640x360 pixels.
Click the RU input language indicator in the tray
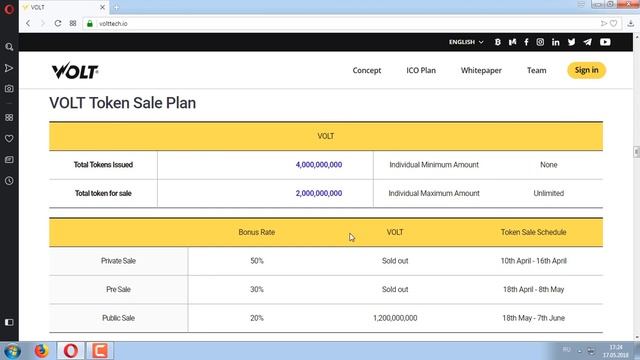tap(567, 350)
